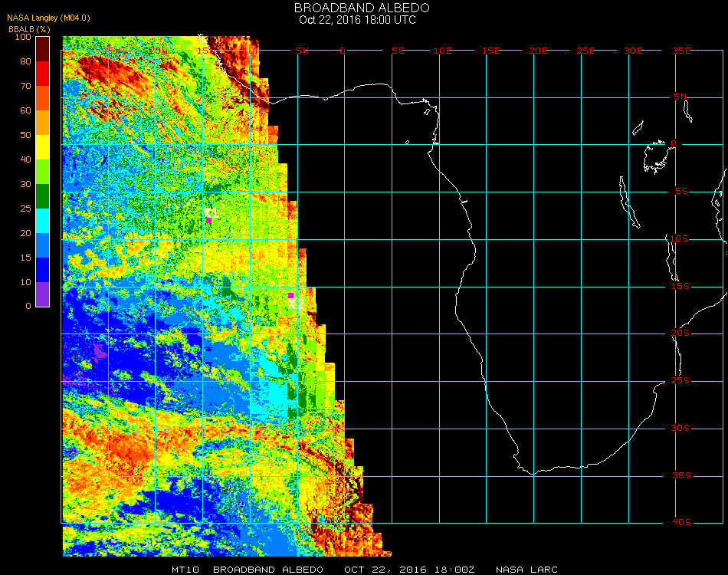Click the legend tick value 20
Screen dimensions: 728x575
point(25,233)
